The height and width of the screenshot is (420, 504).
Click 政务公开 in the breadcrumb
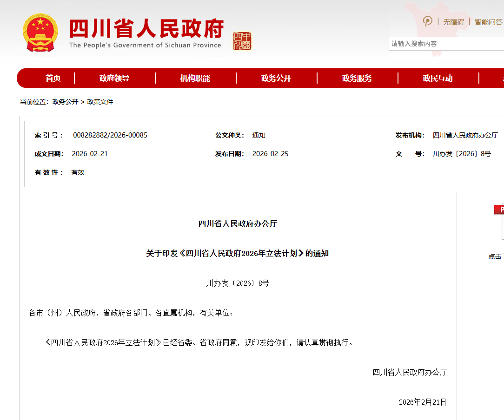coord(65,102)
